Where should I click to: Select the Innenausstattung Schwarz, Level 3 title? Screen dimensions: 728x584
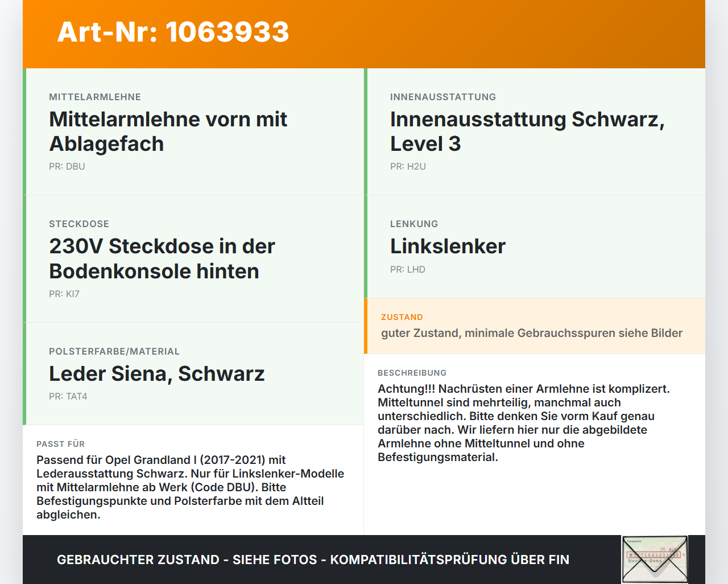(527, 131)
